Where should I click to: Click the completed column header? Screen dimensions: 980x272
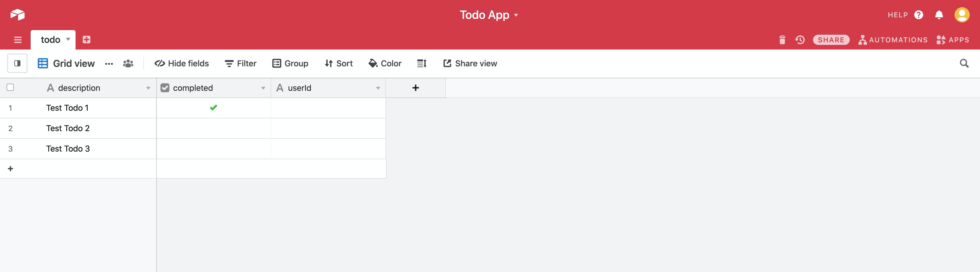[213, 88]
